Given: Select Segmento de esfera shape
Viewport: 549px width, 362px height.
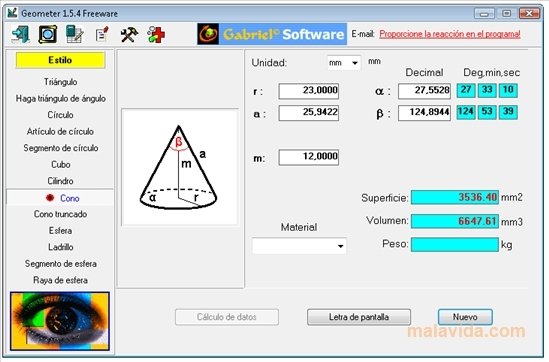Looking at the screenshot, I should click(x=61, y=264).
